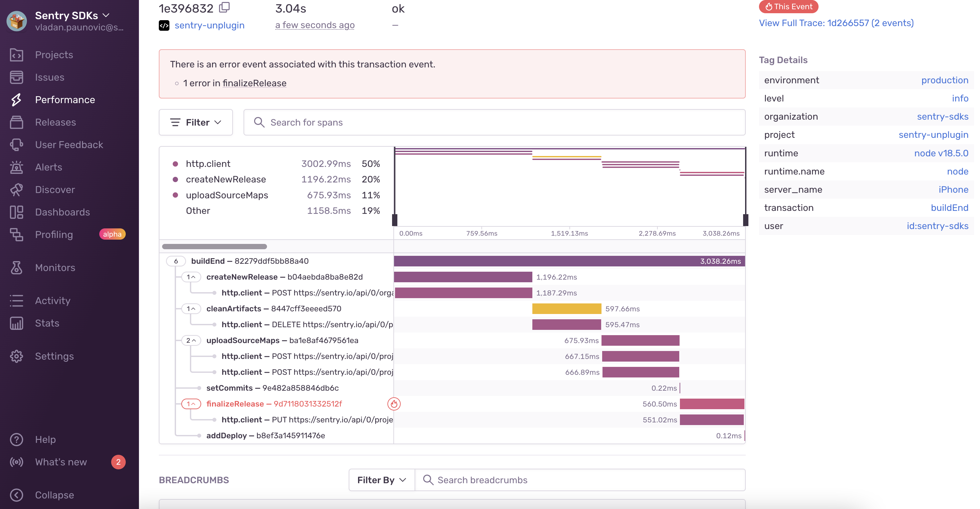
Task: Collapse the uploadSourceMaps span count toggle
Action: coord(191,340)
